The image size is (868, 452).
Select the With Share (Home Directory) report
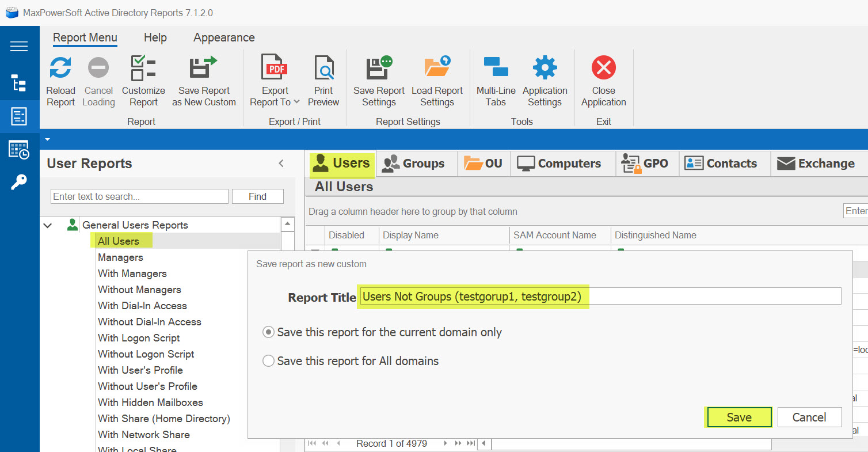tap(164, 419)
